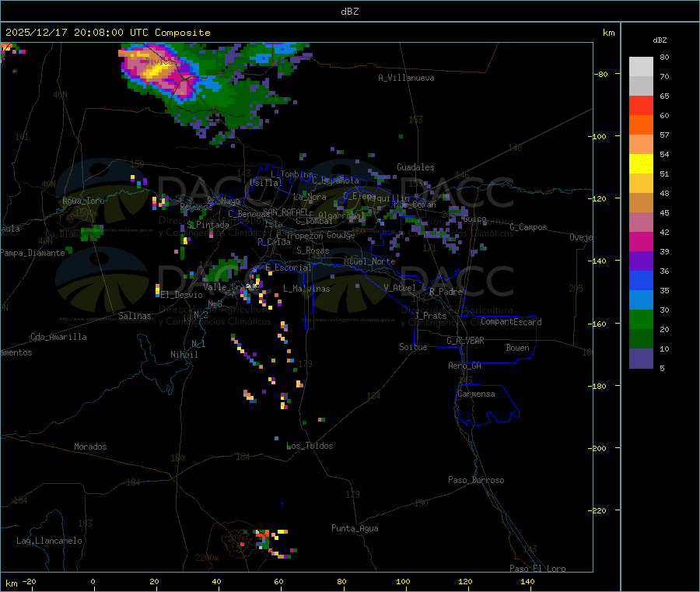Click the Soitue location label
Screen dimensions: 700x592
pyautogui.click(x=413, y=347)
